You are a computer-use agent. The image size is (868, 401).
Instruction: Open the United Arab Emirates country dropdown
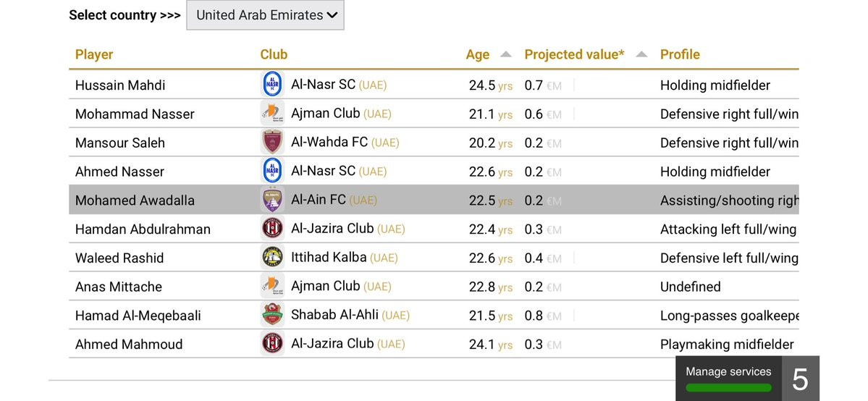point(265,15)
